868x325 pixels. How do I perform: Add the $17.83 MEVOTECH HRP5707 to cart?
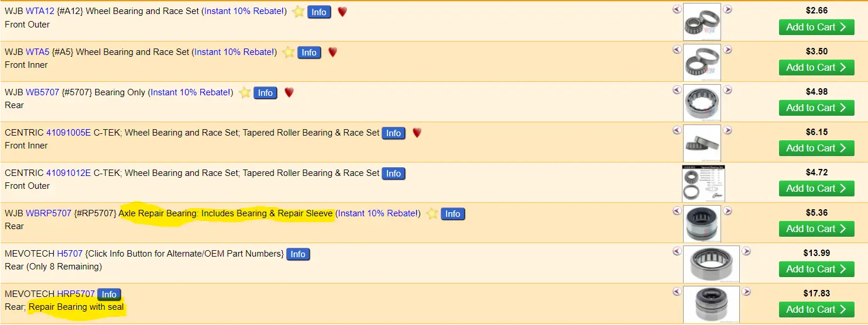[816, 309]
